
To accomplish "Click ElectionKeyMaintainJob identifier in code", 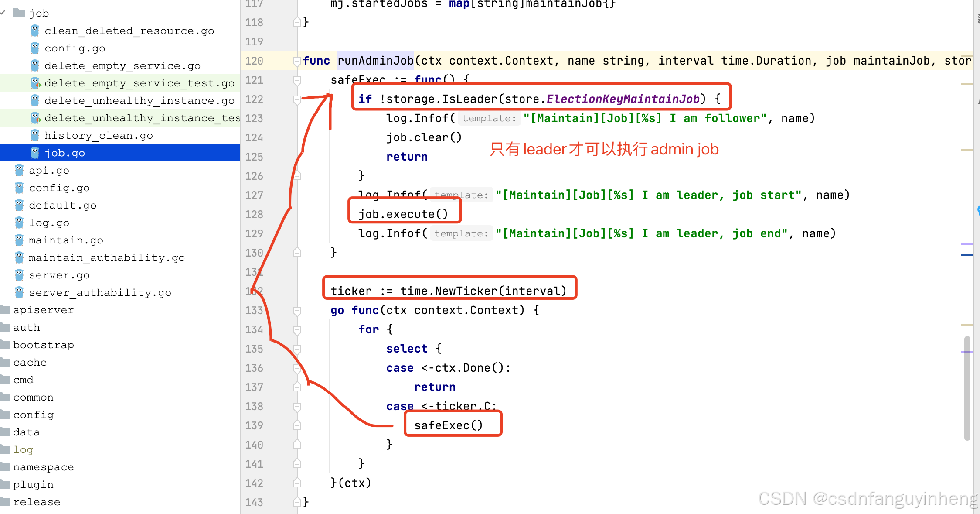I will coord(623,99).
